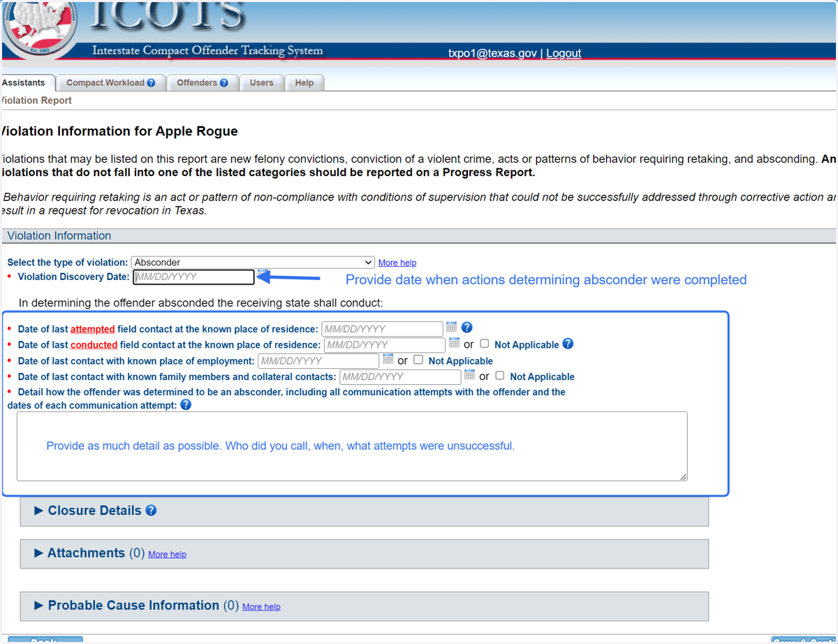This screenshot has width=838, height=644.
Task: Open the type of violation dropdown
Action: pyautogui.click(x=253, y=263)
